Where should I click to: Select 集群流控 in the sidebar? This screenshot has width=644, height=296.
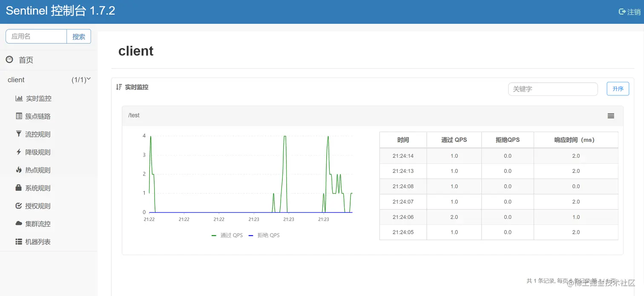point(38,224)
